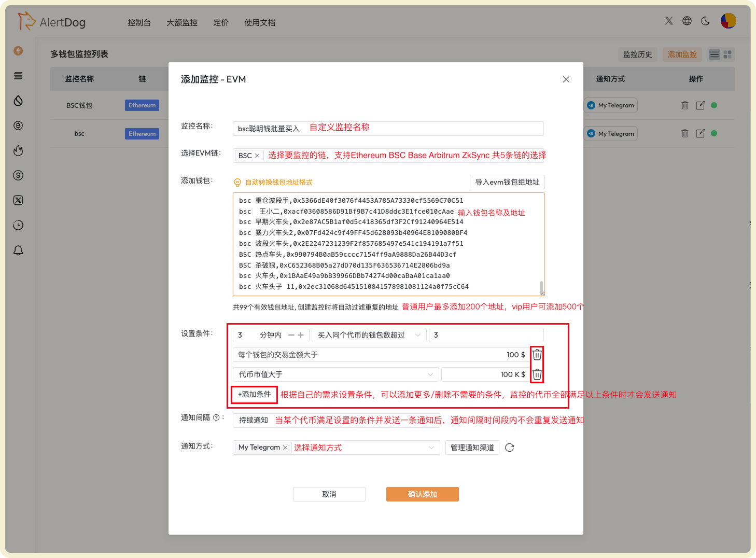This screenshot has width=756, height=558.
Task: Delete the 代币市值大于 condition
Action: [537, 374]
